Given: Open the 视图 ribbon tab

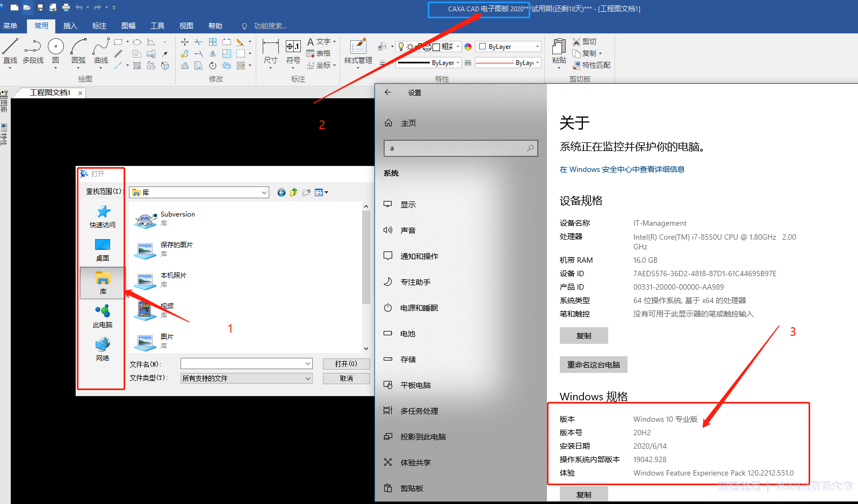Looking at the screenshot, I should (186, 26).
